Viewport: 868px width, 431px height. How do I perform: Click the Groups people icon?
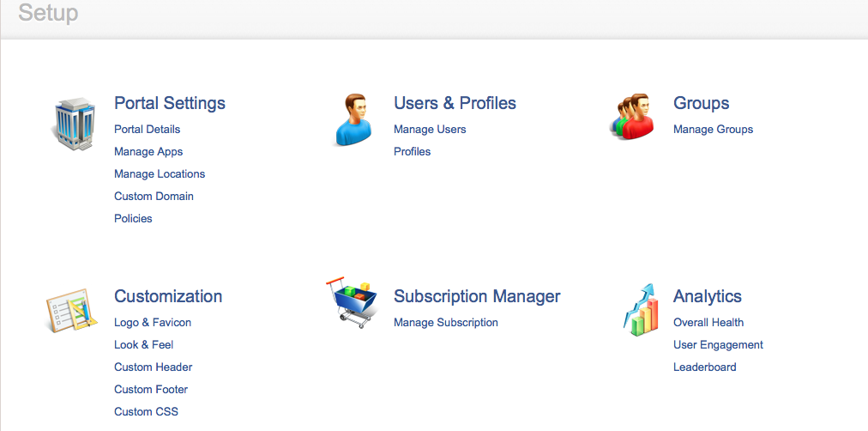point(636,118)
